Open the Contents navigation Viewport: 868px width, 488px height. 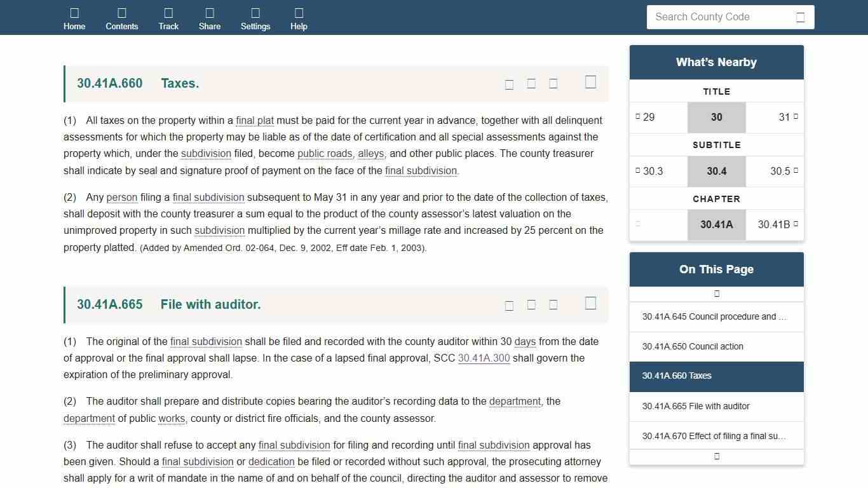(121, 18)
